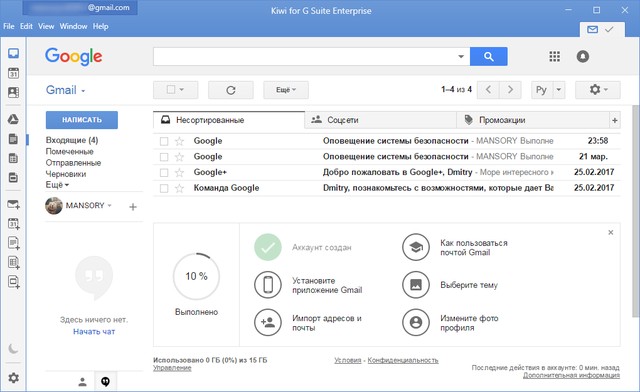
Task: Star the 21 мар. Google message
Action: tap(179, 157)
